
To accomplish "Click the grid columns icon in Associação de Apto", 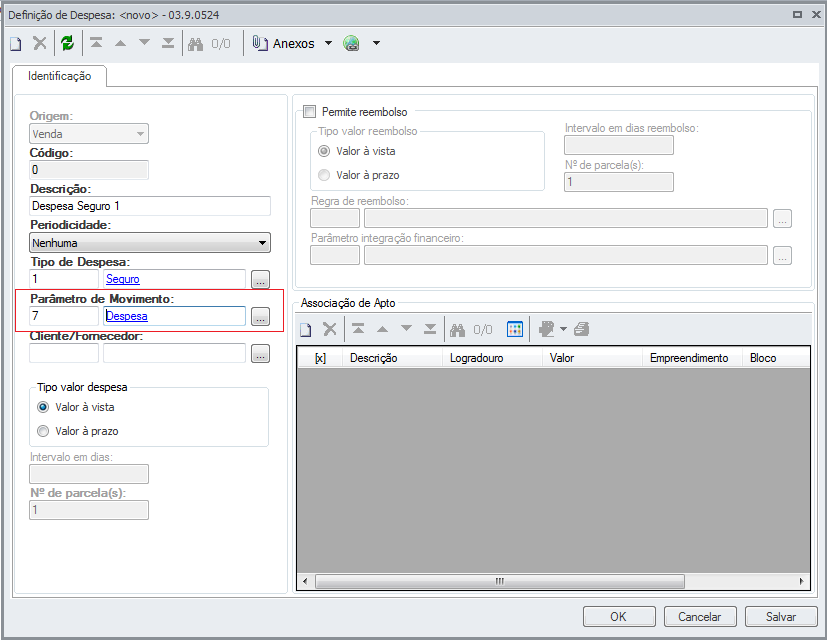I will click(514, 329).
